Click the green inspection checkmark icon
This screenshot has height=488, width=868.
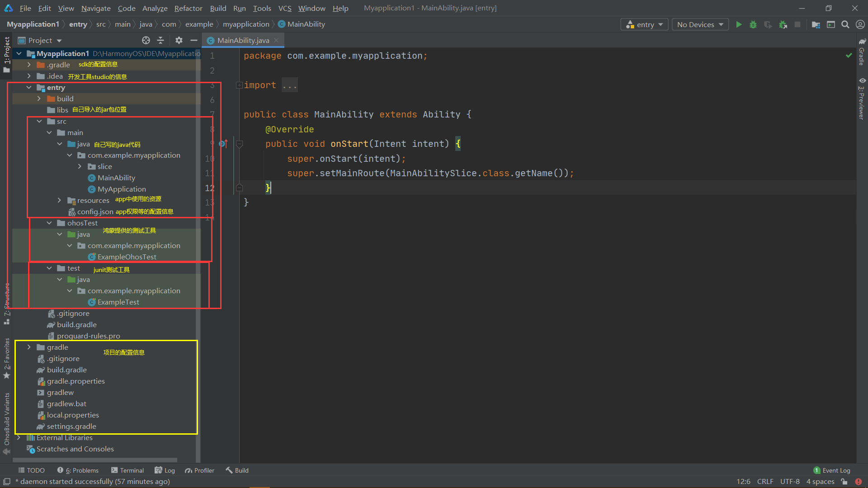coord(849,55)
